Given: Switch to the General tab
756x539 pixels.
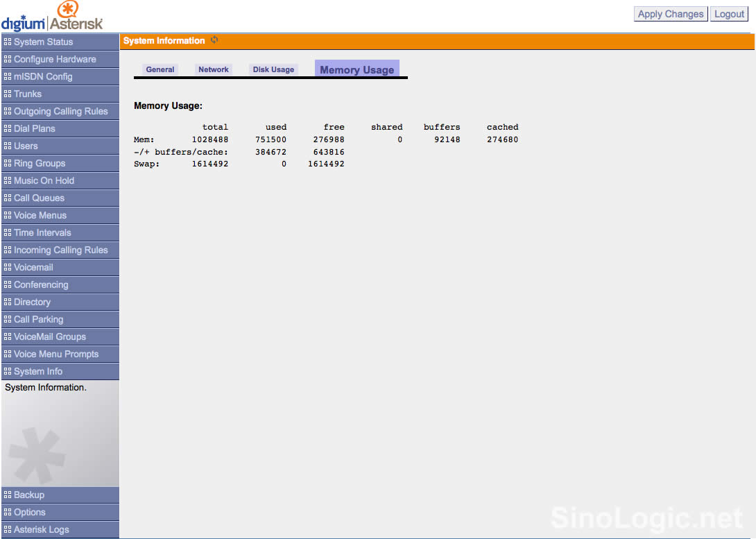Looking at the screenshot, I should 160,69.
